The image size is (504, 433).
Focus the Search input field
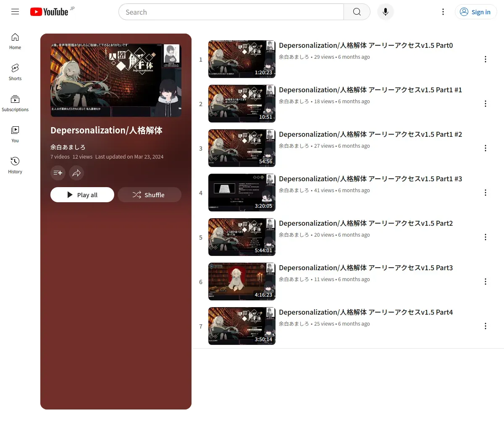point(231,12)
